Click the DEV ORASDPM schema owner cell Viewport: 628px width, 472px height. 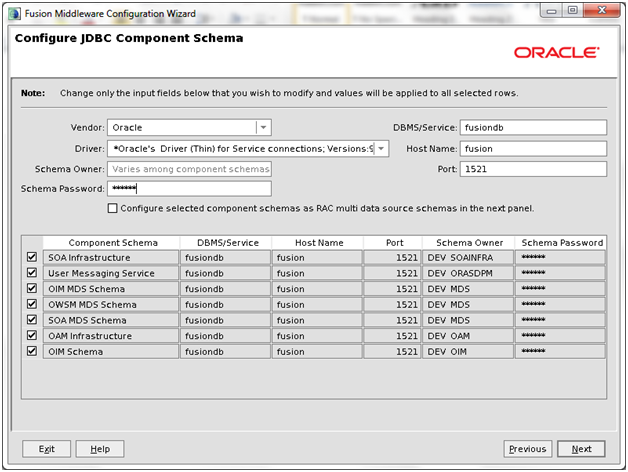click(468, 273)
